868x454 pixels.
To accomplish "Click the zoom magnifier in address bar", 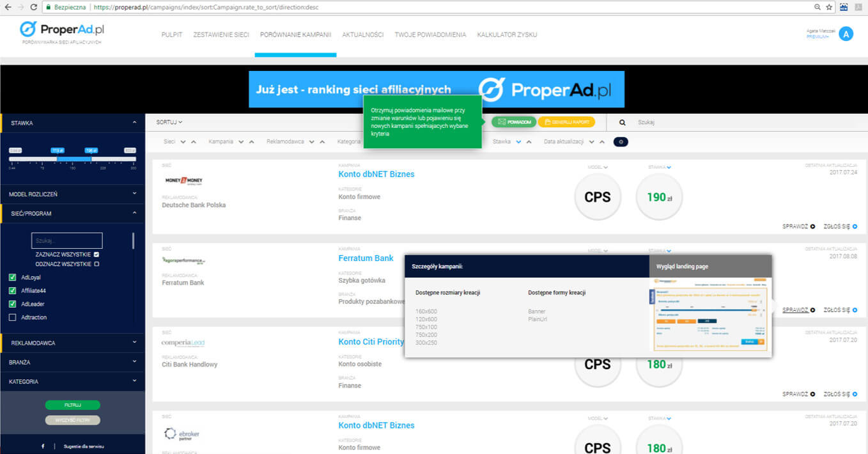I will click(x=817, y=7).
